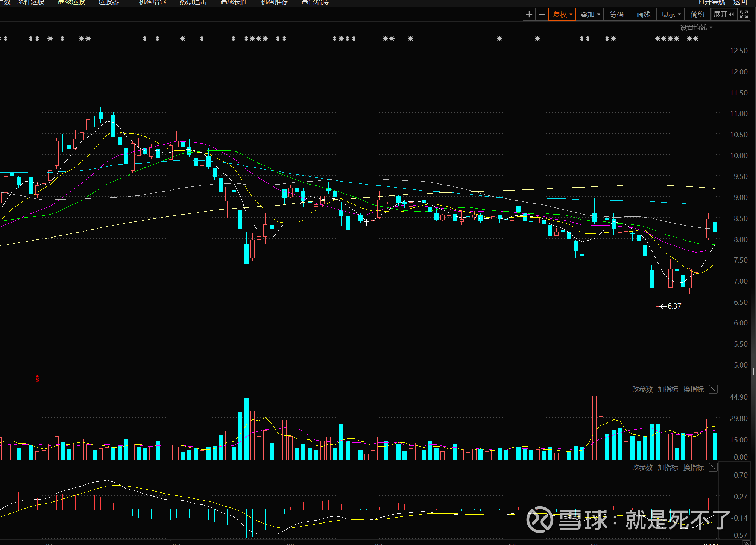Screen dimensions: 756x545
Task: Click the minus zoom-out chart button
Action: pos(542,15)
